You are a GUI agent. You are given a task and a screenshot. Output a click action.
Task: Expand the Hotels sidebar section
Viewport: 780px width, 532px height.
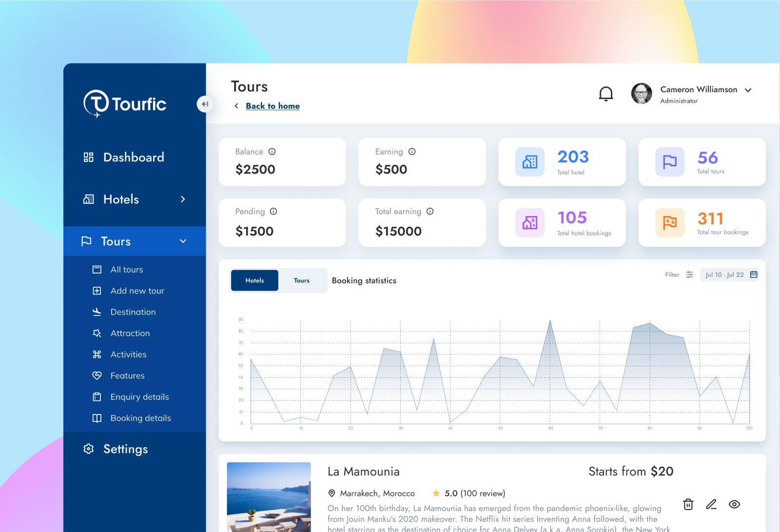pos(183,199)
